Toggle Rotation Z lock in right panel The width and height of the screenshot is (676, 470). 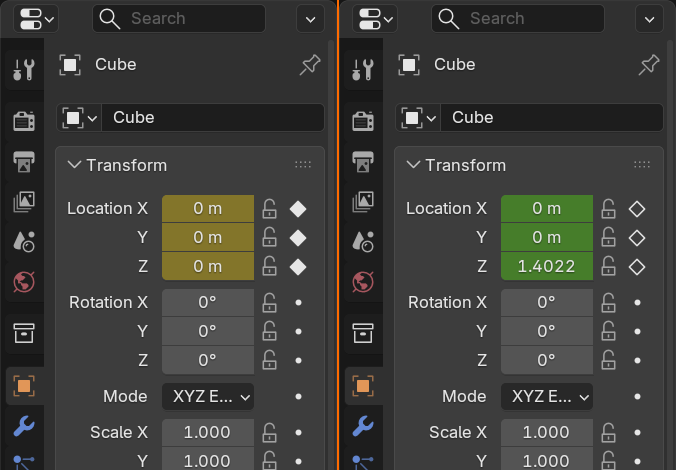pos(608,360)
